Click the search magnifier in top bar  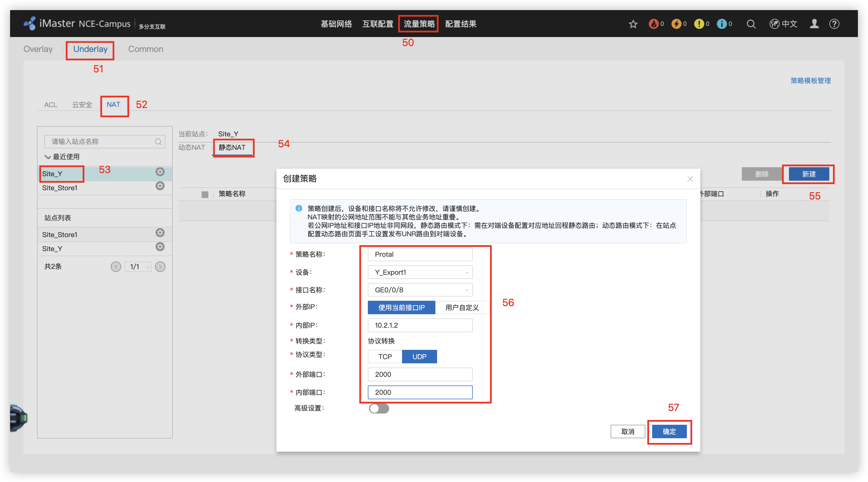751,24
